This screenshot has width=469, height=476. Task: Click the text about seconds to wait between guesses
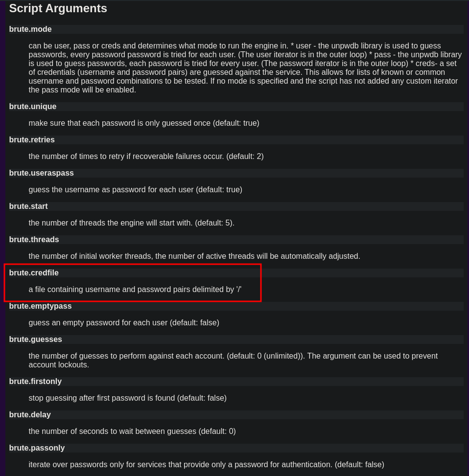[132, 431]
